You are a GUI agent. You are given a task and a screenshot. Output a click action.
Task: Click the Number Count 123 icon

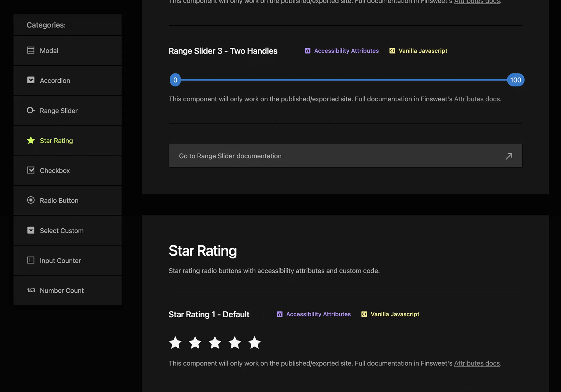(x=31, y=290)
